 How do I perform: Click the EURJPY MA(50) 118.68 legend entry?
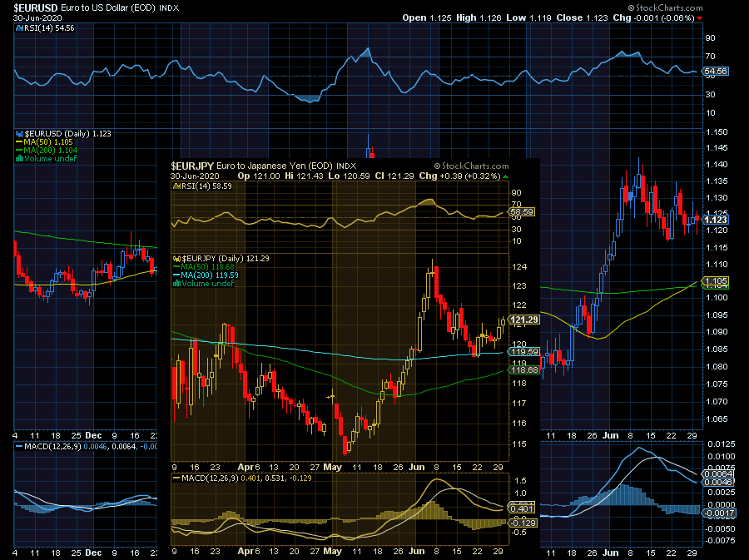(204, 267)
